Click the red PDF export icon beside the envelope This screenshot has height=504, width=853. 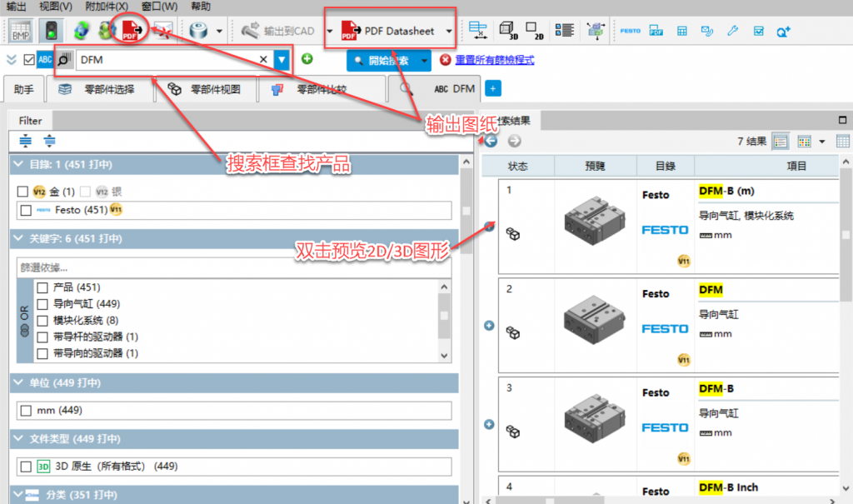tap(132, 31)
